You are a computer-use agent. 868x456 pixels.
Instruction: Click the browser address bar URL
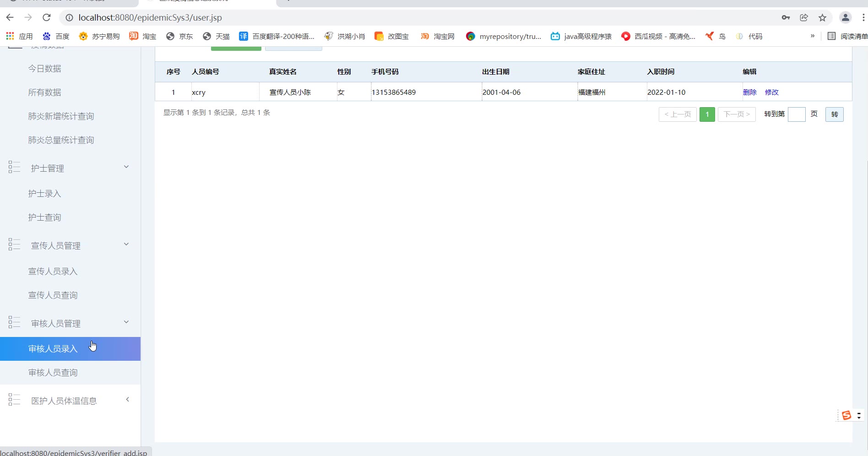[x=150, y=17]
